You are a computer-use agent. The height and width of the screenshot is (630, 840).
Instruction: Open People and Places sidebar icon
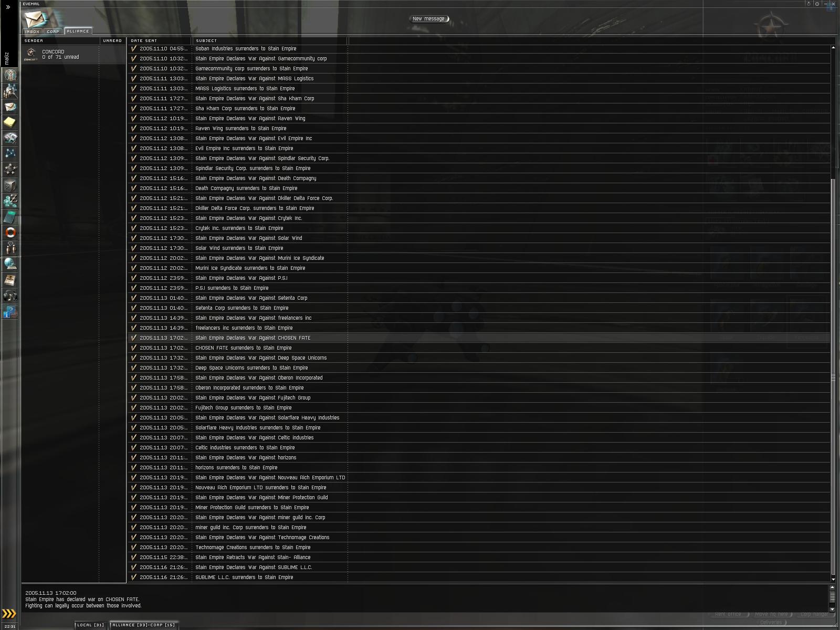10,90
